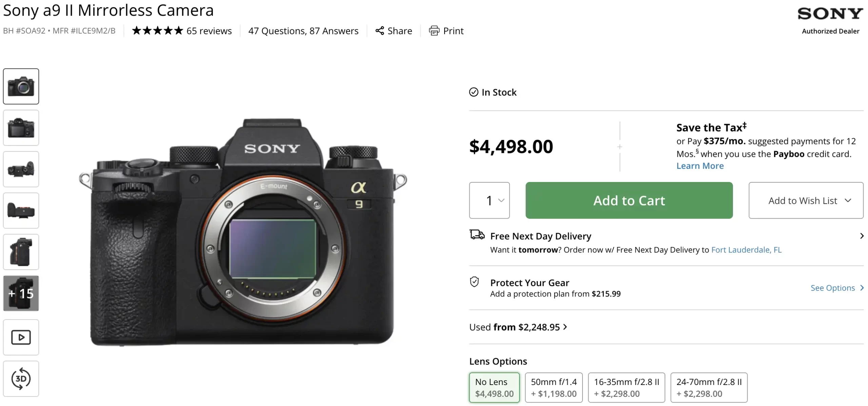The image size is (868, 406).
Task: Click the Share icon
Action: point(380,31)
